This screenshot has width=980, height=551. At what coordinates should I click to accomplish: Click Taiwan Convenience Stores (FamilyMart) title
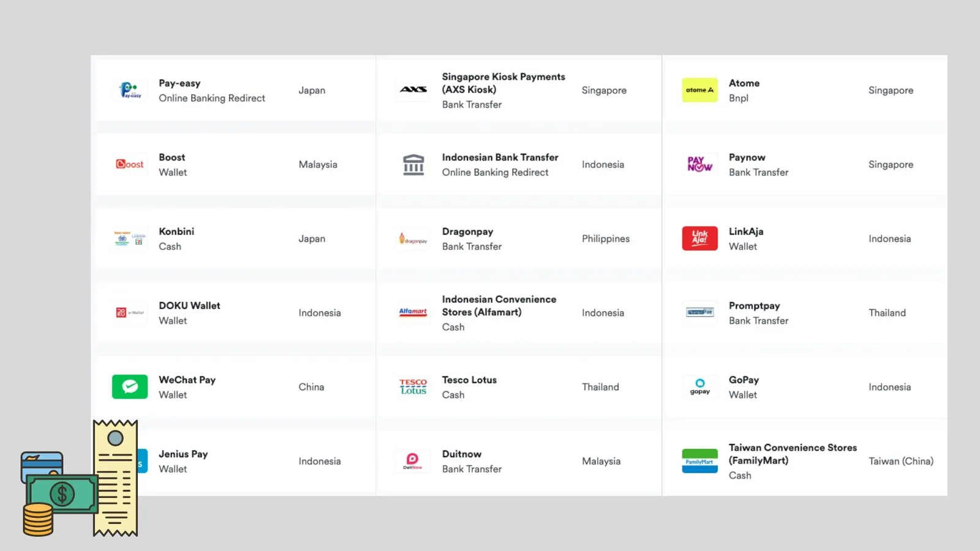(x=793, y=454)
